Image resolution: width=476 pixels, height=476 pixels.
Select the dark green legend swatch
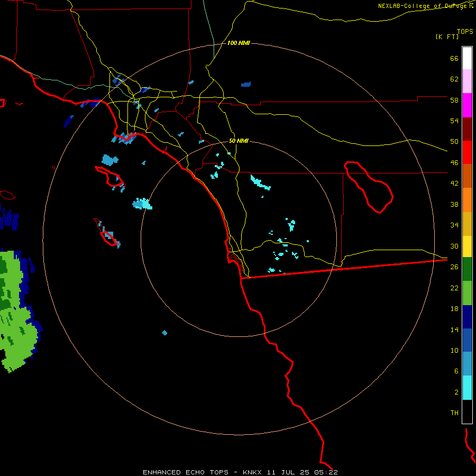point(467,269)
